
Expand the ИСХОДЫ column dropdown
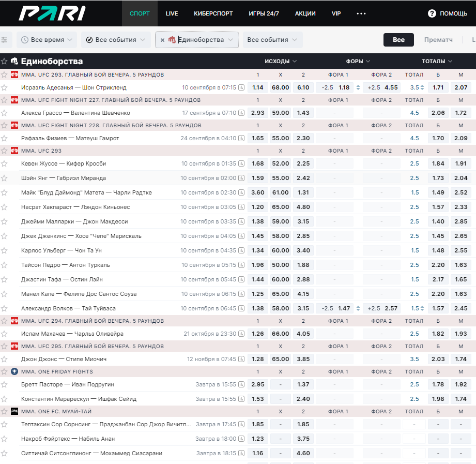281,61
